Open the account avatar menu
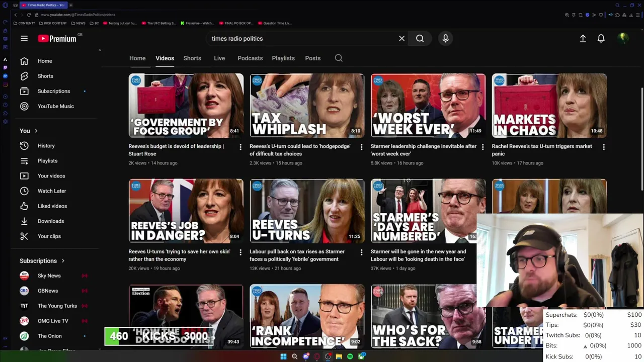Viewport: 644px width, 362px height. coord(623,38)
